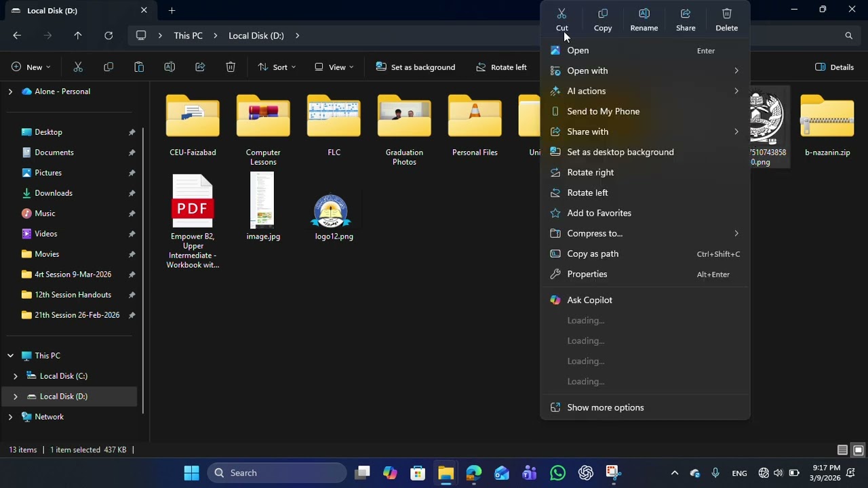Screen dimensions: 868x488
Task: Open the View dropdown
Action: [334, 67]
